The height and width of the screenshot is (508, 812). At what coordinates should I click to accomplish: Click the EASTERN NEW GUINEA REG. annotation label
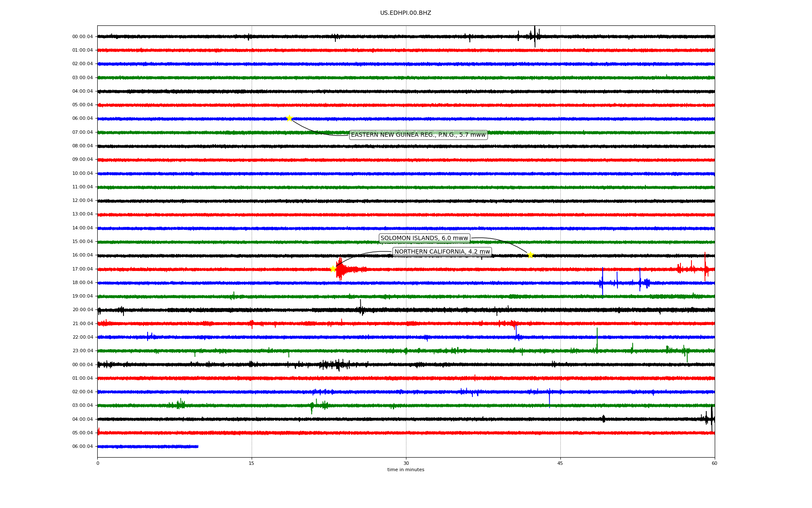418,135
